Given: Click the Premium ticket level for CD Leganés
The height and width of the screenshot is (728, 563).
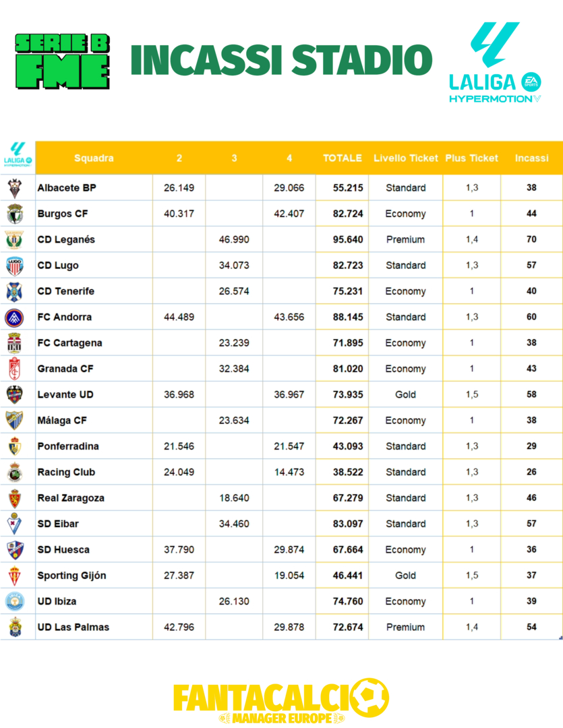Looking at the screenshot, I should point(405,239).
